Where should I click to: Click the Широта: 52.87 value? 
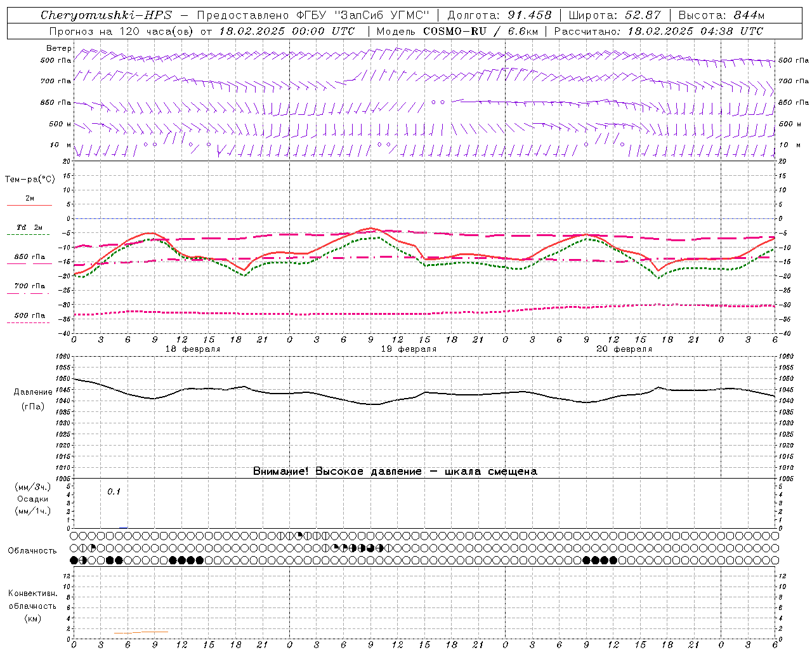pos(614,15)
